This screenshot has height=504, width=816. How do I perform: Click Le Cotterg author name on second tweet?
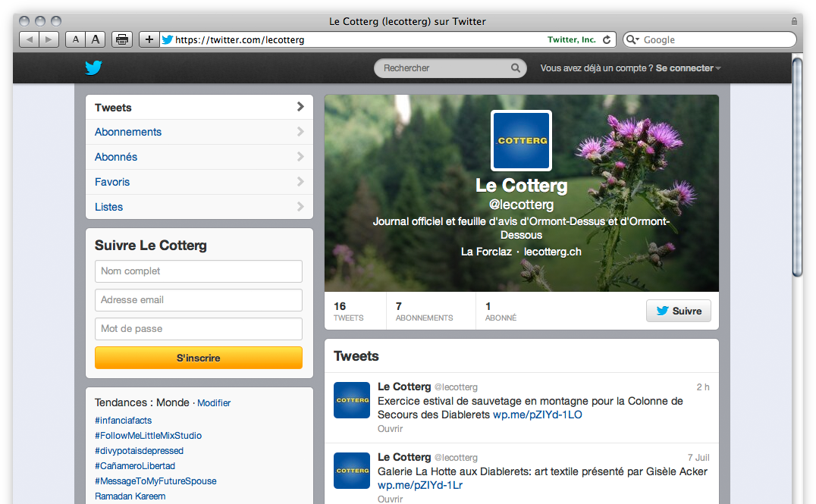[404, 457]
